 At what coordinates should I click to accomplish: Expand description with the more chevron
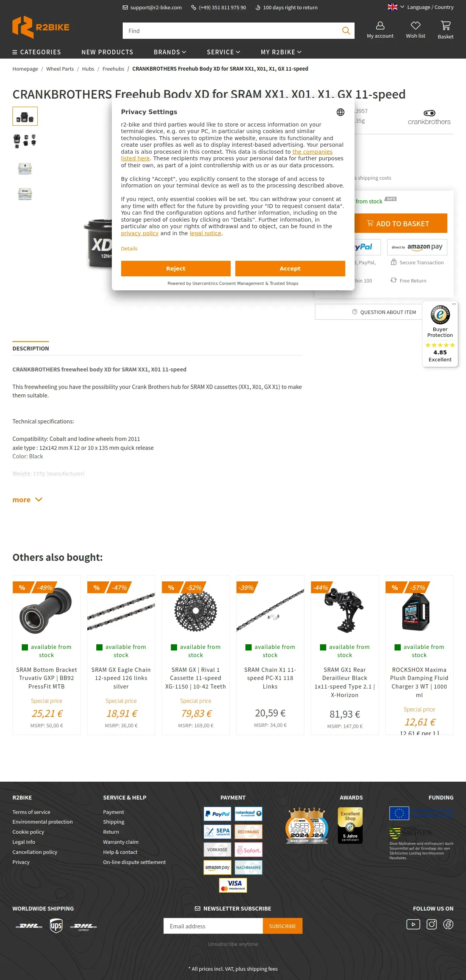[x=28, y=500]
